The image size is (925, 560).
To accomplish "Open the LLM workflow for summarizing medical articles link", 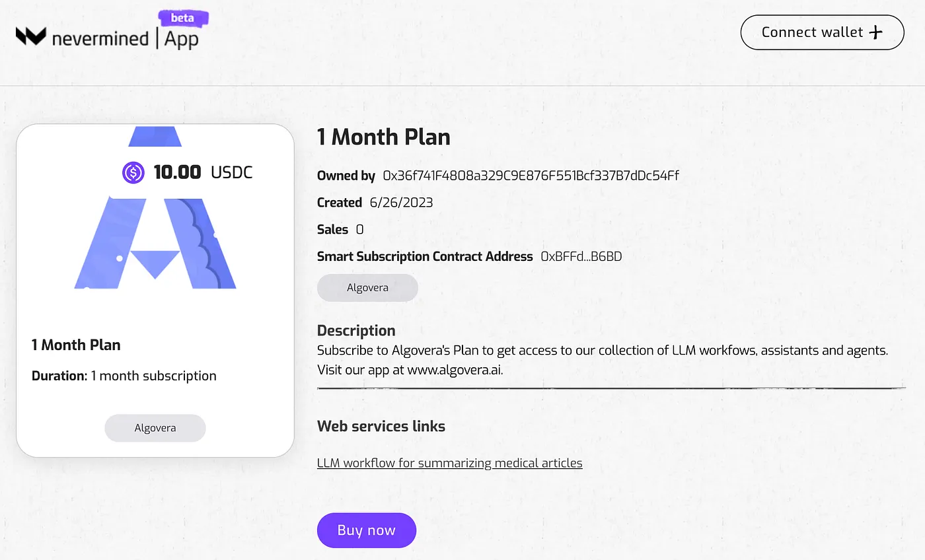I will 450,463.
